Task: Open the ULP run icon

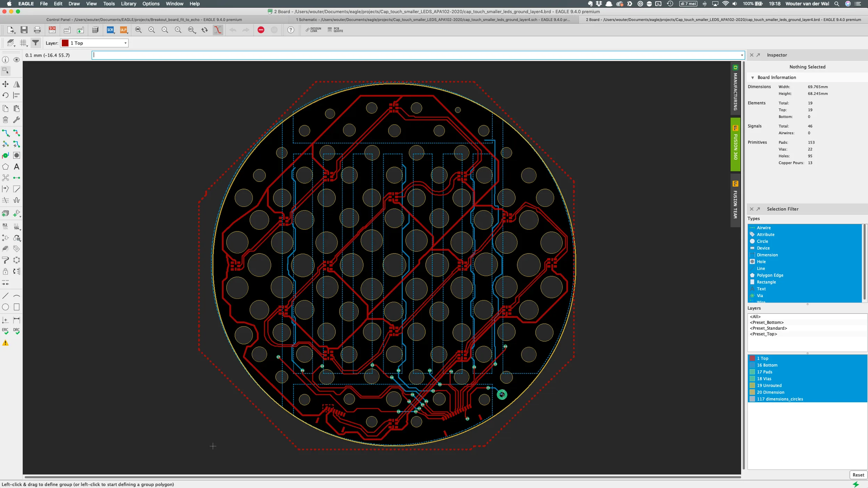Action: tap(124, 30)
